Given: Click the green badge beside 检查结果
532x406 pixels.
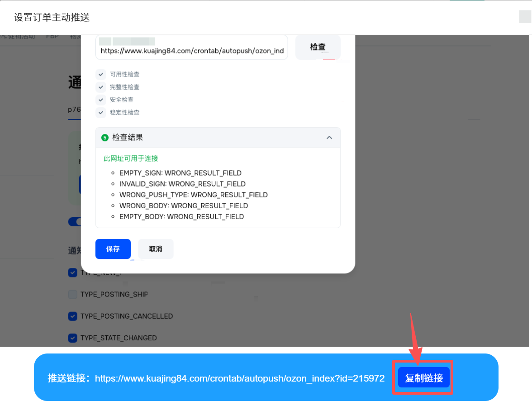Looking at the screenshot, I should pyautogui.click(x=105, y=138).
